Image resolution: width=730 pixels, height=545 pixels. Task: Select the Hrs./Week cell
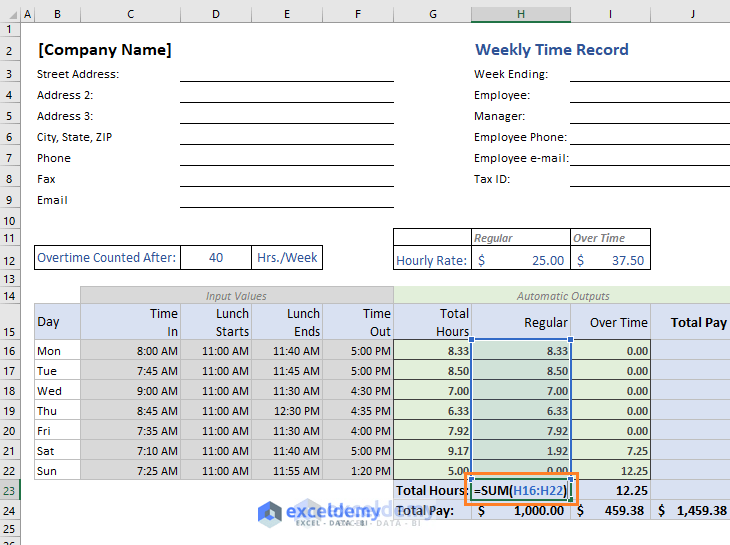tap(287, 257)
